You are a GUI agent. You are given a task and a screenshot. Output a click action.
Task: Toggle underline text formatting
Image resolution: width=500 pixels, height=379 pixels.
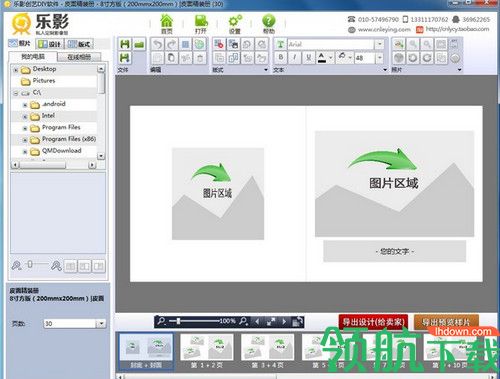point(308,58)
